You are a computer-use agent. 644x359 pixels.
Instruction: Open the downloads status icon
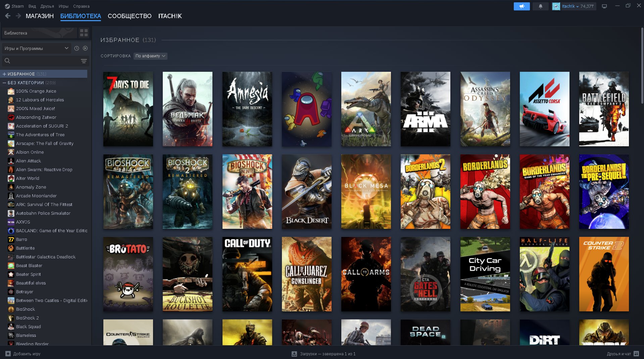pos(294,354)
